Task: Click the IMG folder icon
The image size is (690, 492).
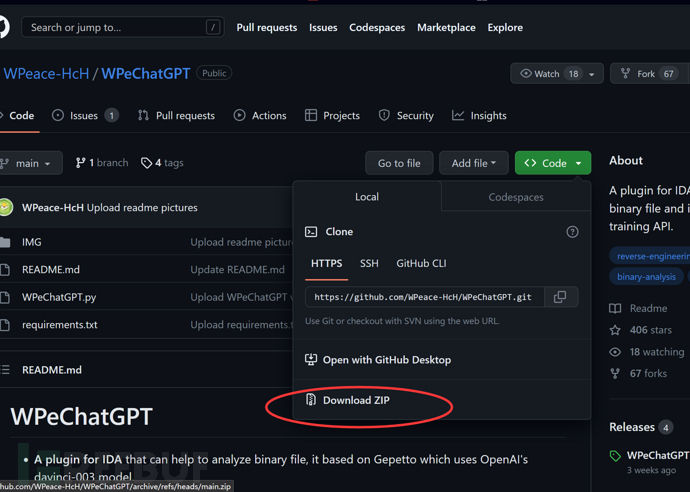Action: pyautogui.click(x=5, y=242)
